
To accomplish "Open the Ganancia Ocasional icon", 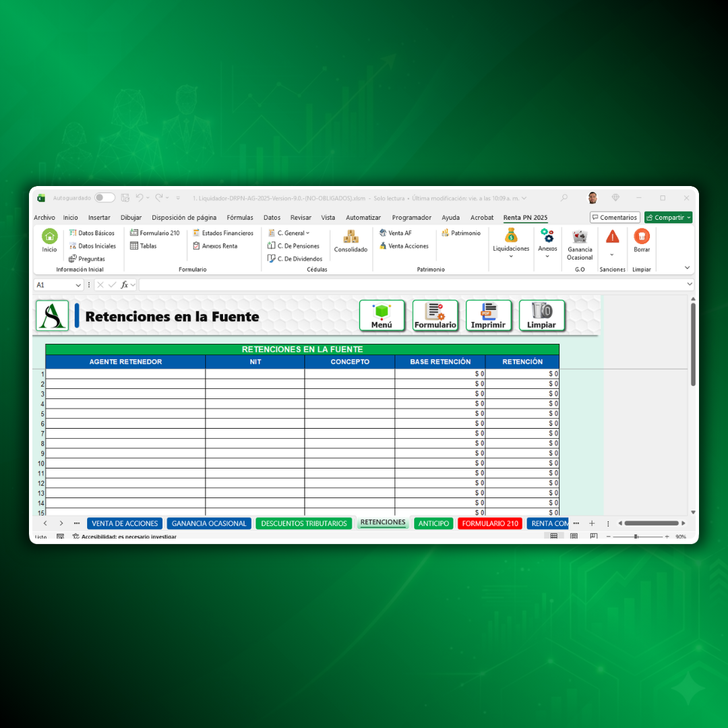I will (x=580, y=237).
